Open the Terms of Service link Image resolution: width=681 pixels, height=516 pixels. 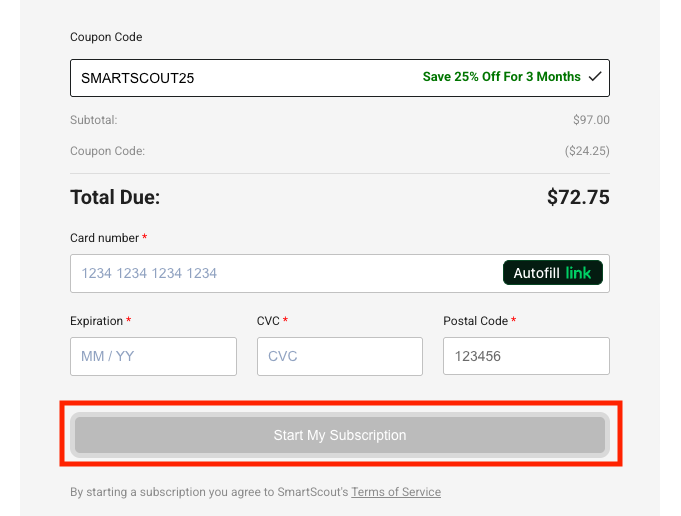click(x=396, y=492)
